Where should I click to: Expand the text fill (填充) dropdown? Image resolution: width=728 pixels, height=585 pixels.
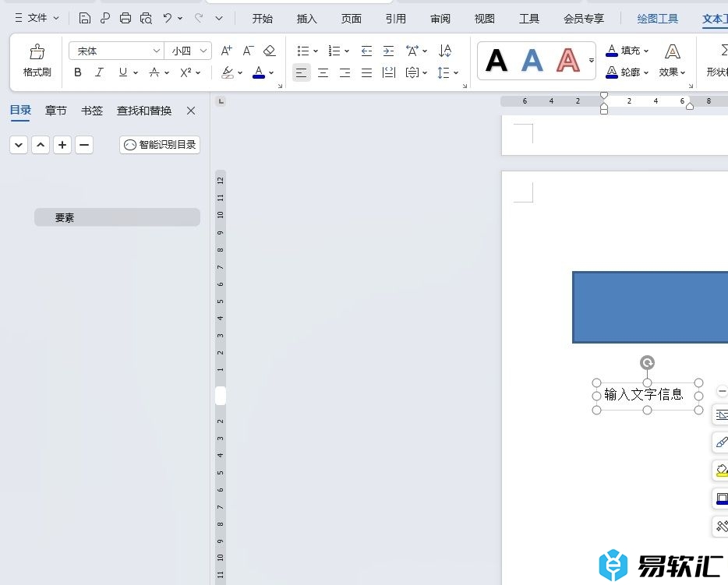[647, 51]
